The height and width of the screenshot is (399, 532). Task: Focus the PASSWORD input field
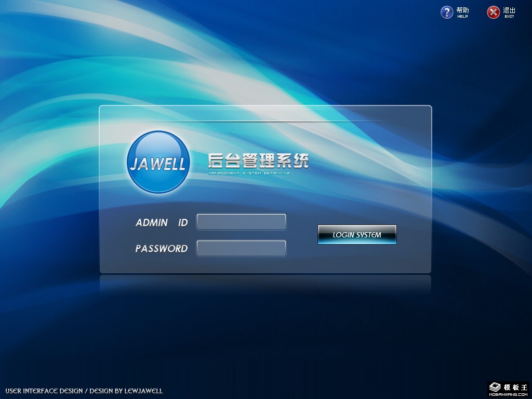tap(241, 248)
